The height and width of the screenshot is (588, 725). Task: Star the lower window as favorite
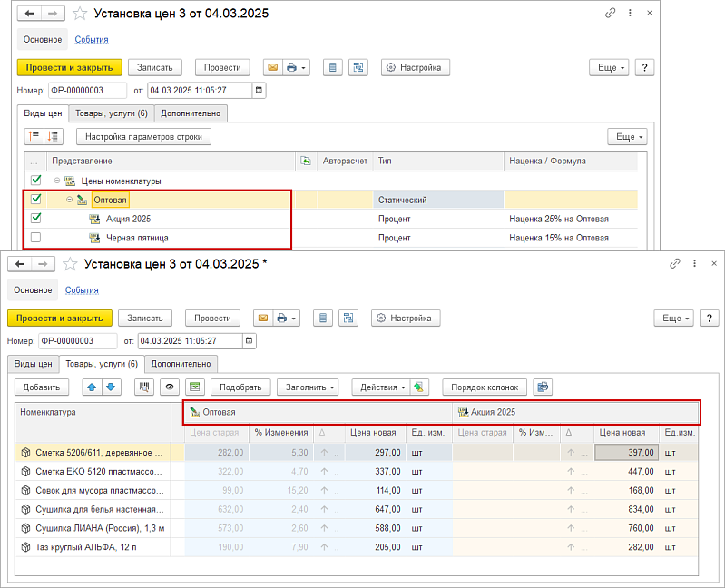click(x=70, y=264)
